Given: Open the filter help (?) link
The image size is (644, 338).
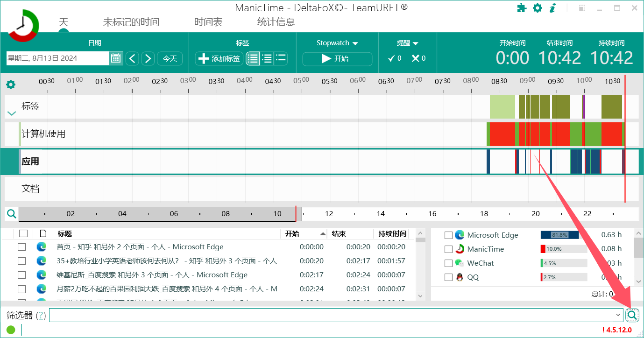Looking at the screenshot, I should (41, 316).
